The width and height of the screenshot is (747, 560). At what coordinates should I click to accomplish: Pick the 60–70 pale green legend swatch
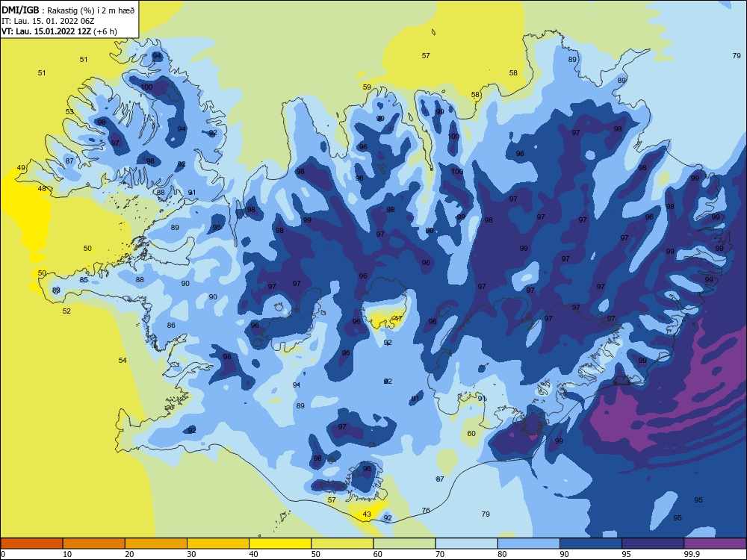(404, 544)
